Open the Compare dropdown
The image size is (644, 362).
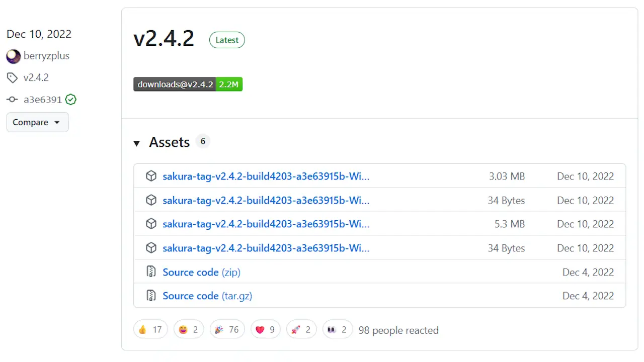(x=37, y=122)
